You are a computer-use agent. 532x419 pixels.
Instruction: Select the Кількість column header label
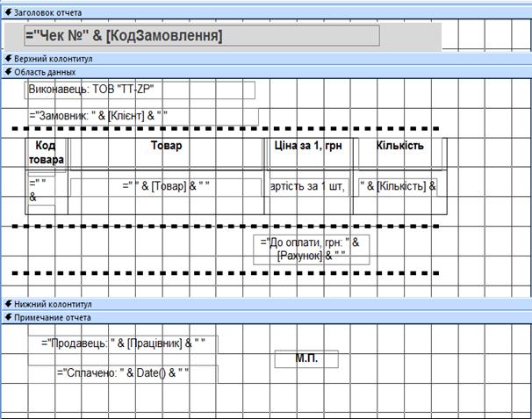click(x=400, y=153)
